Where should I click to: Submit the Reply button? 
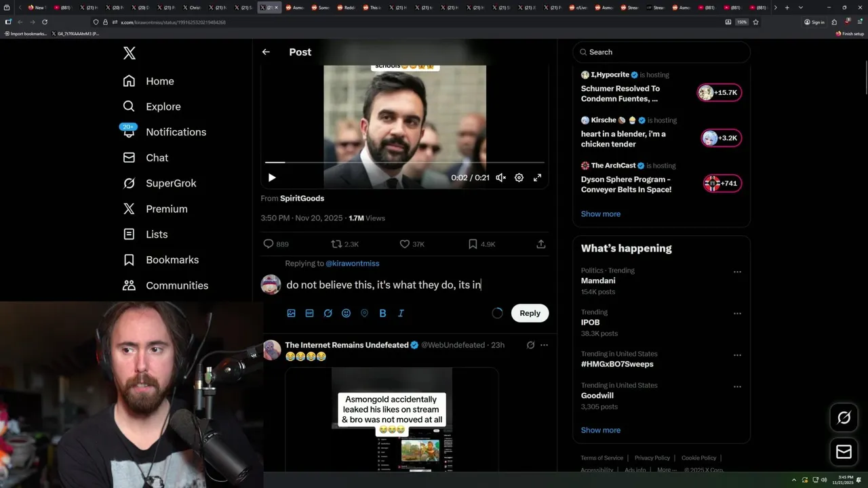point(530,313)
